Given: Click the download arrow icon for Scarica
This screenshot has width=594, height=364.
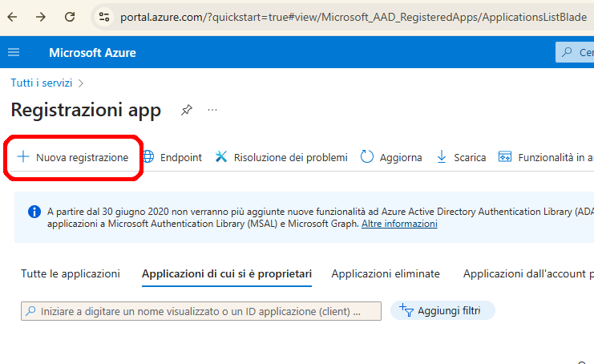Looking at the screenshot, I should 442,157.
